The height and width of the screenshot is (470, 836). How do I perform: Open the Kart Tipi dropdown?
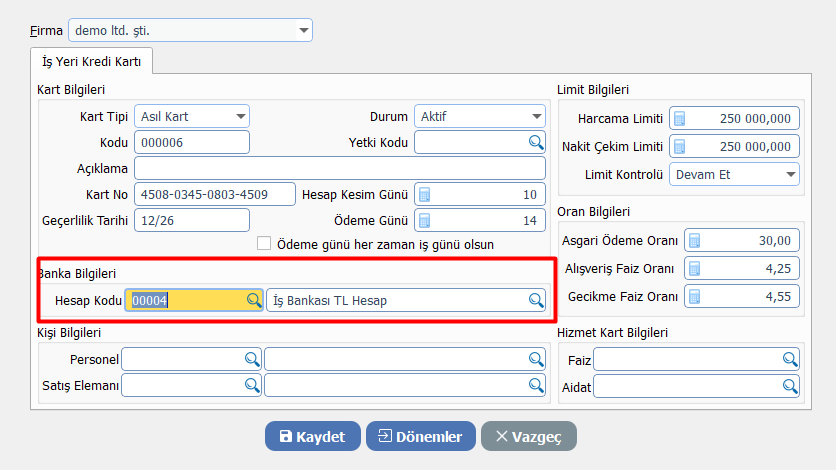[x=240, y=117]
